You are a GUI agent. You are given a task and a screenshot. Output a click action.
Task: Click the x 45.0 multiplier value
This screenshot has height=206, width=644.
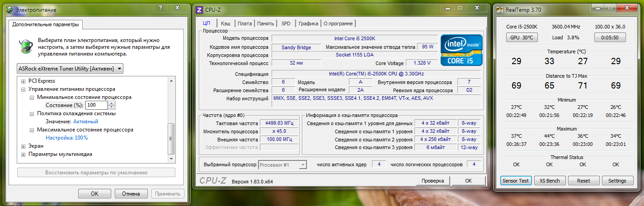pos(279,131)
